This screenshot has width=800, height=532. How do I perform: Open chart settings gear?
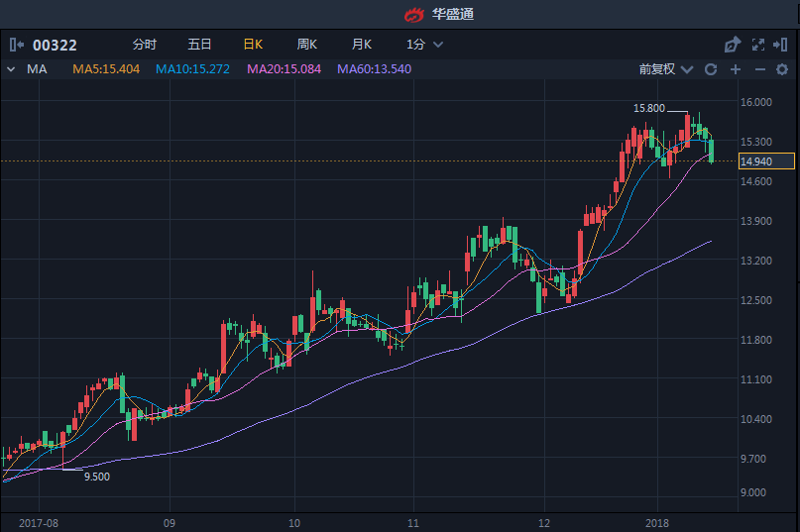click(783, 69)
